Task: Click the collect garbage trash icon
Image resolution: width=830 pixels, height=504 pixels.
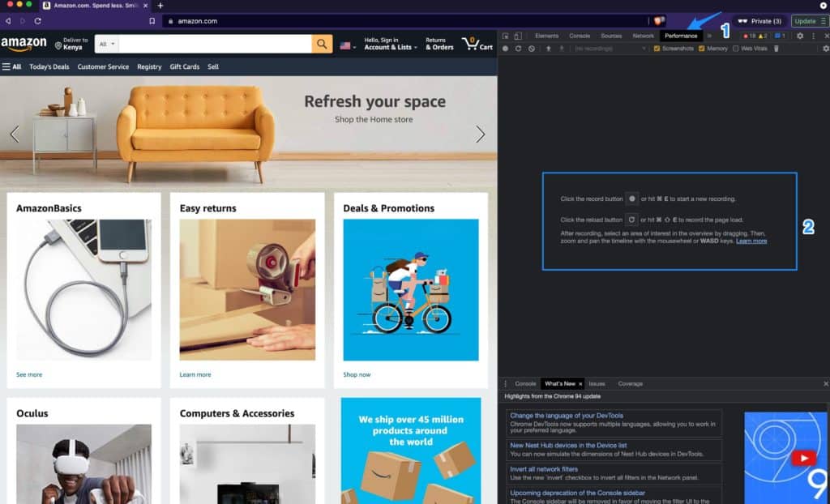Action: click(776, 49)
